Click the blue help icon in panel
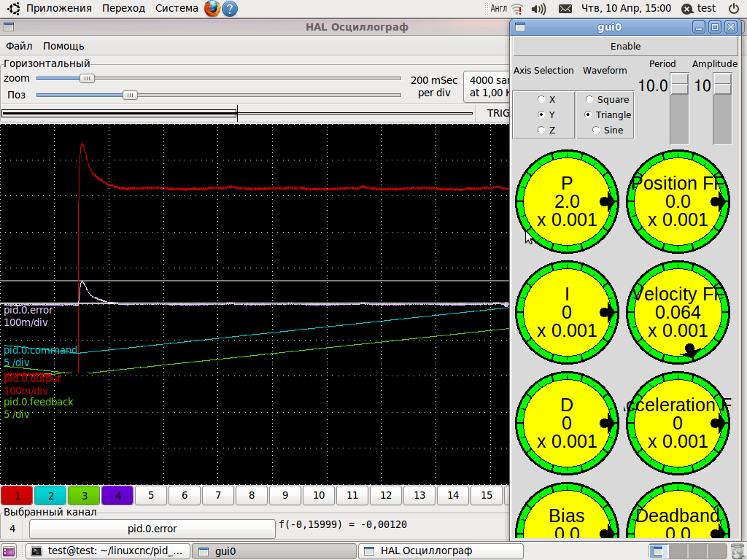The width and height of the screenshot is (747, 560). point(229,9)
